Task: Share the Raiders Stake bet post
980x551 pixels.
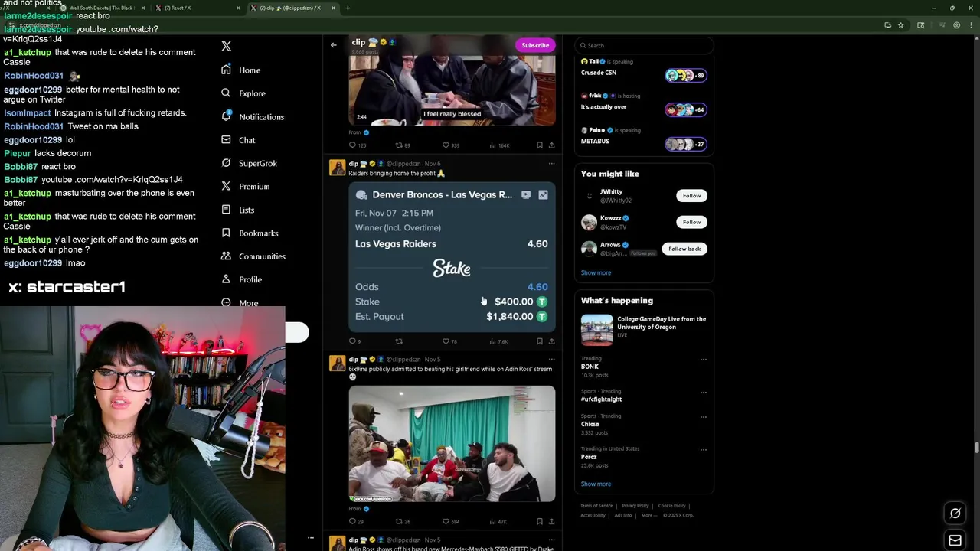Action: point(551,341)
